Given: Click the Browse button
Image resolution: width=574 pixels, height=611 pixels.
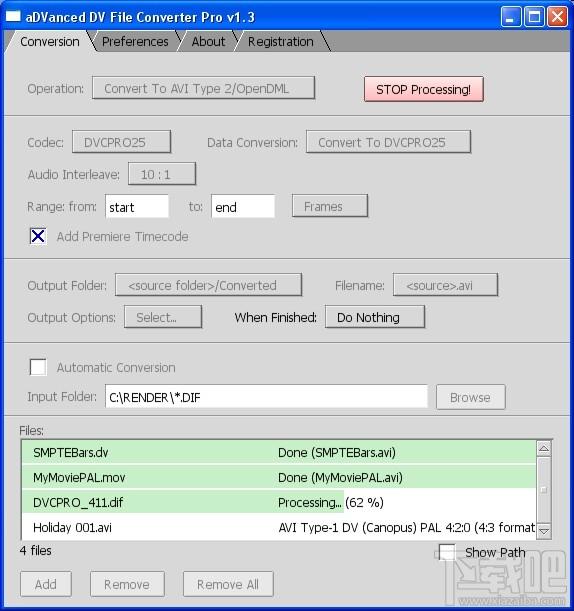Looking at the screenshot, I should click(470, 397).
